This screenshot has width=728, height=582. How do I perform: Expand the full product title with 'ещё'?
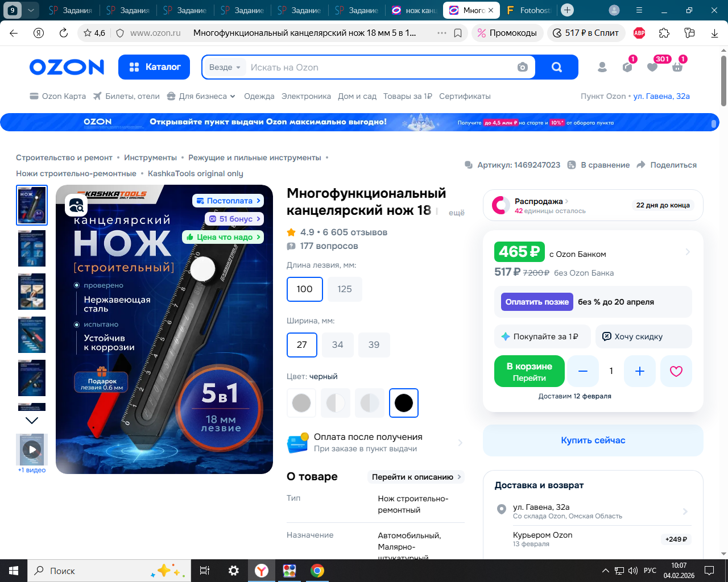point(457,213)
